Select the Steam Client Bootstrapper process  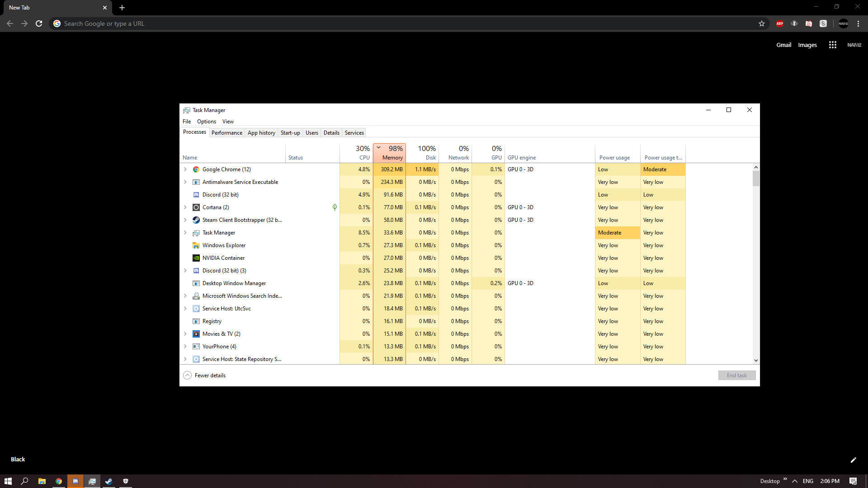tap(243, 220)
